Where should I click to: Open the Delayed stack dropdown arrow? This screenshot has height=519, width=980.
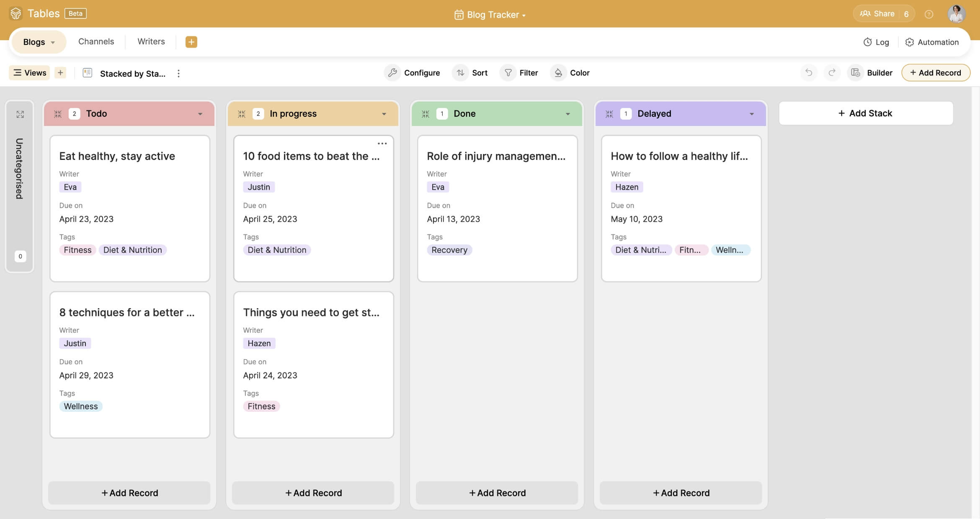[751, 114]
